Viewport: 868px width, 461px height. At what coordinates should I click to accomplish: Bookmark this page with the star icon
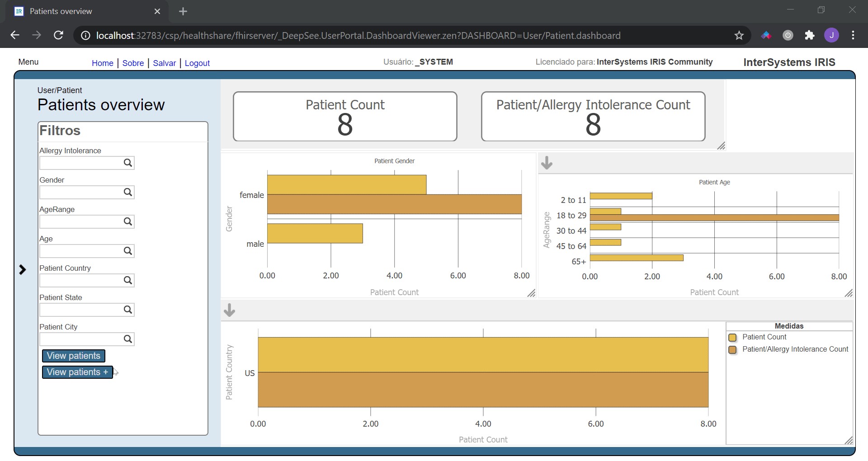739,35
